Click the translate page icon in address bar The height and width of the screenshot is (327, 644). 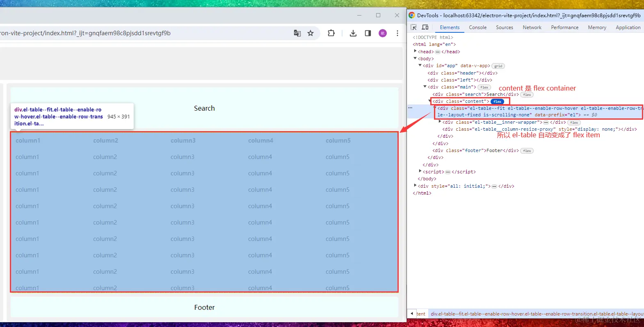tap(297, 33)
